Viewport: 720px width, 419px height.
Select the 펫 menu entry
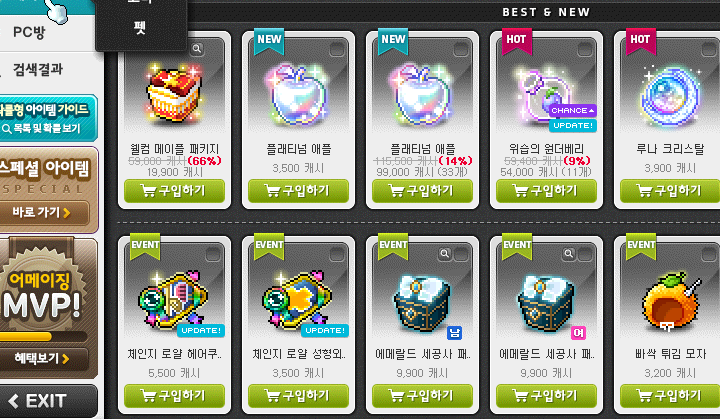[x=141, y=28]
